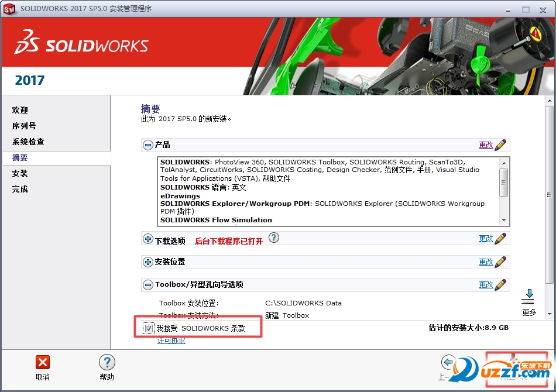This screenshot has height=392, width=556.
Task: Open Help via question mark icon
Action: click(107, 362)
